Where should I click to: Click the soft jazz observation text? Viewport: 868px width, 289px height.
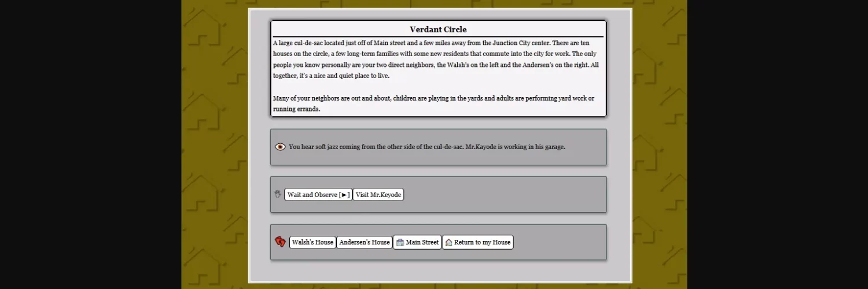pos(426,147)
